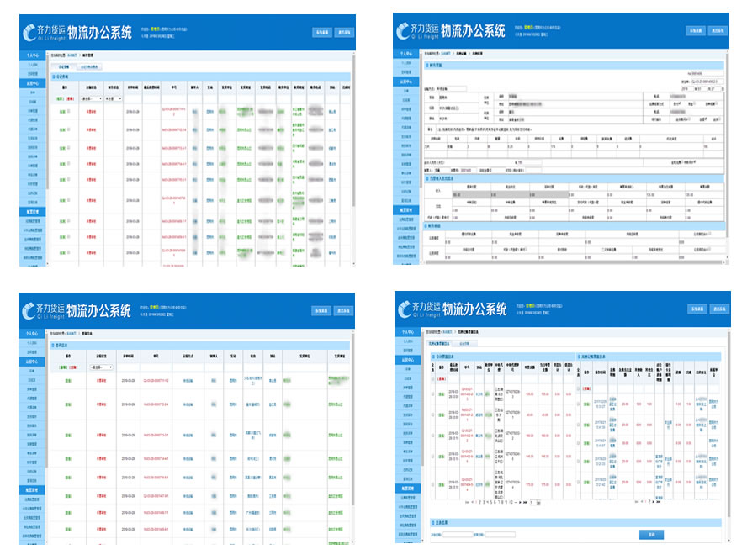Open first filter dropdown in top-left table header
The width and height of the screenshot is (747, 560).
point(91,98)
